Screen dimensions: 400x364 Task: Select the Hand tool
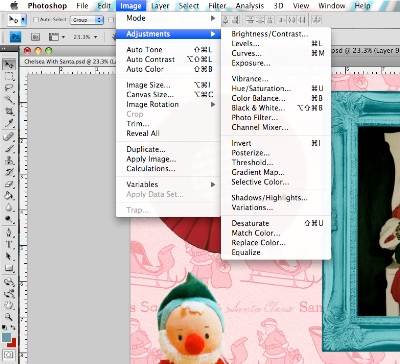(x=9, y=305)
